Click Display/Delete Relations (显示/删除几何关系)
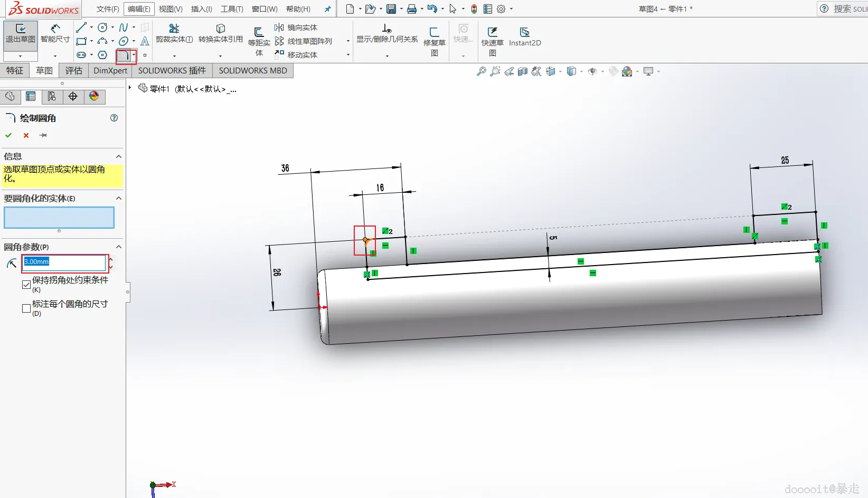This screenshot has height=498, width=868. tap(387, 33)
